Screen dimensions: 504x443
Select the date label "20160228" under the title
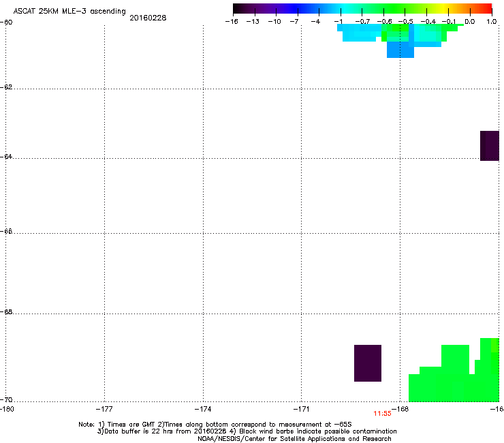(x=148, y=18)
